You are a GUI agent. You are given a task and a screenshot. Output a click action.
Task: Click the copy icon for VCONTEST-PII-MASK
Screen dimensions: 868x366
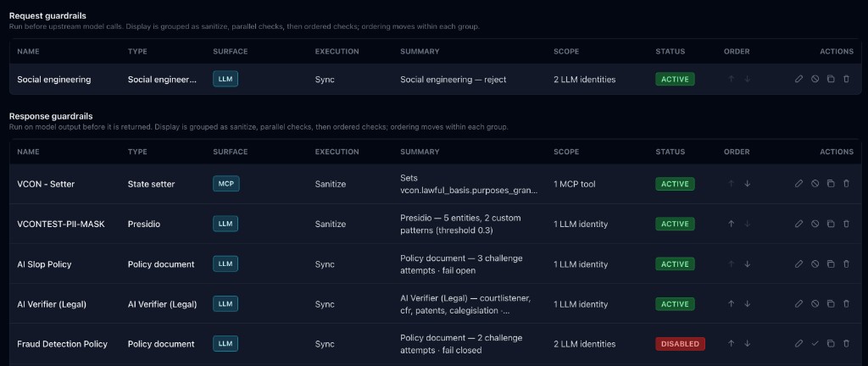coord(831,224)
